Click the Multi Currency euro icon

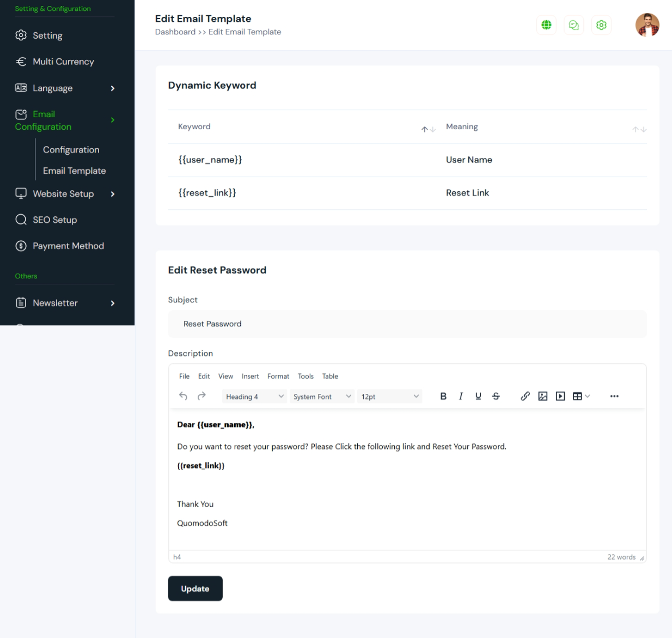click(x=21, y=62)
